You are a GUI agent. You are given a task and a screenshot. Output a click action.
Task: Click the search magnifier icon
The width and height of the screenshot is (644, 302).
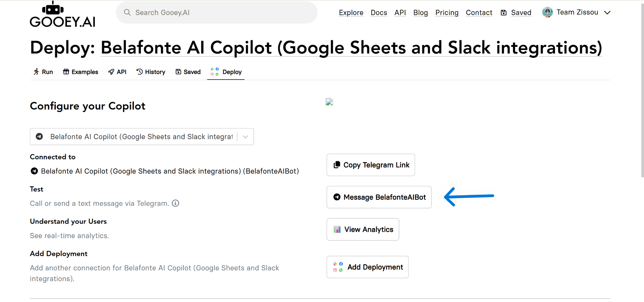[127, 13]
